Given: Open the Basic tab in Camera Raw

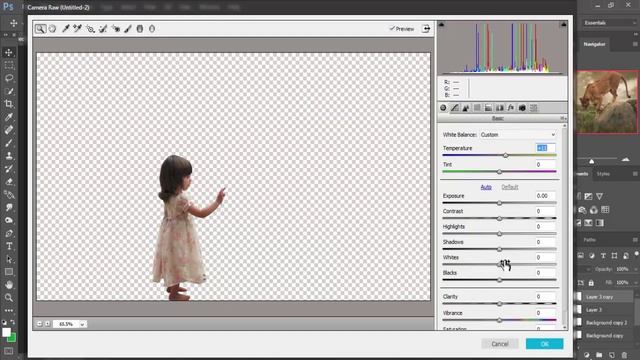Looking at the screenshot, I should (443, 108).
